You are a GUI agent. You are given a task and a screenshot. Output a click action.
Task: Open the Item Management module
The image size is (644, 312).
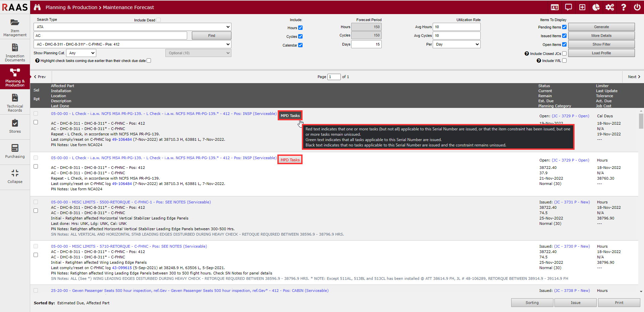15,27
